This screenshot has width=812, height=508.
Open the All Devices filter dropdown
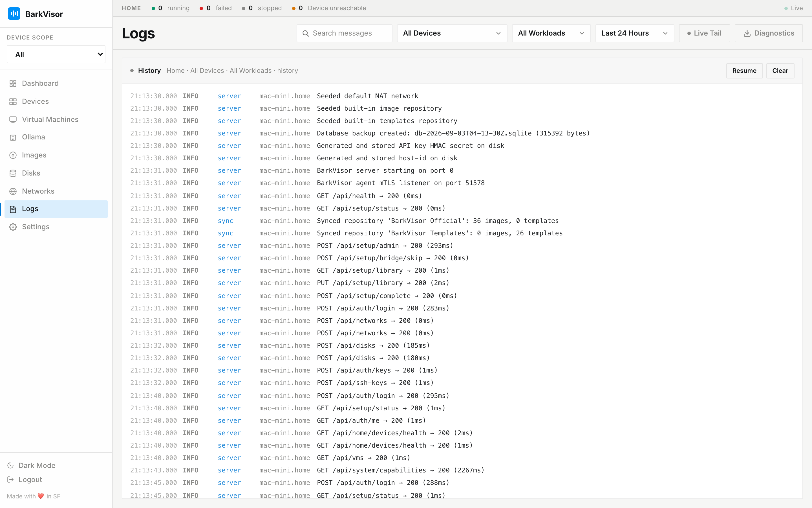click(452, 33)
